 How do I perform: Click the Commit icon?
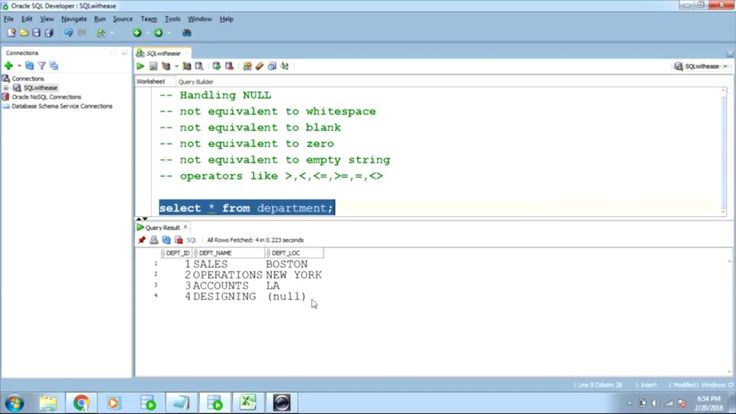[x=216, y=66]
